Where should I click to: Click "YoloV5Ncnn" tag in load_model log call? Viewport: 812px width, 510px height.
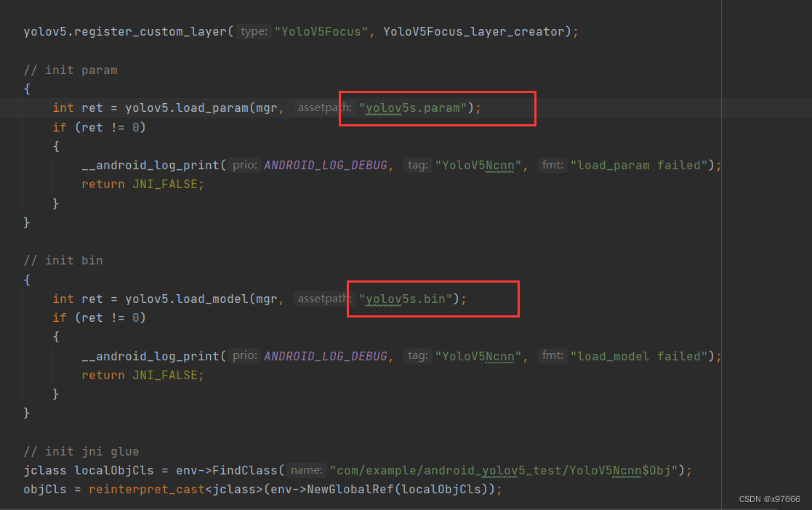point(478,356)
